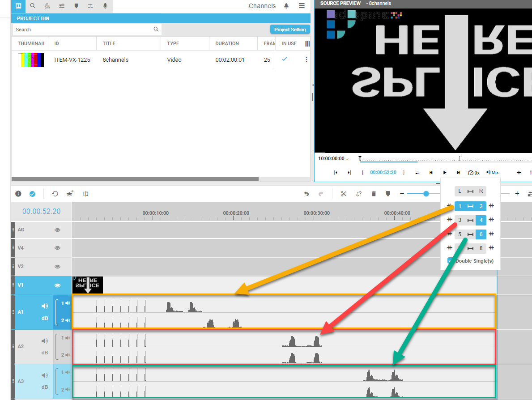Click the add marker icon in the timeline toolbar

pyautogui.click(x=388, y=194)
